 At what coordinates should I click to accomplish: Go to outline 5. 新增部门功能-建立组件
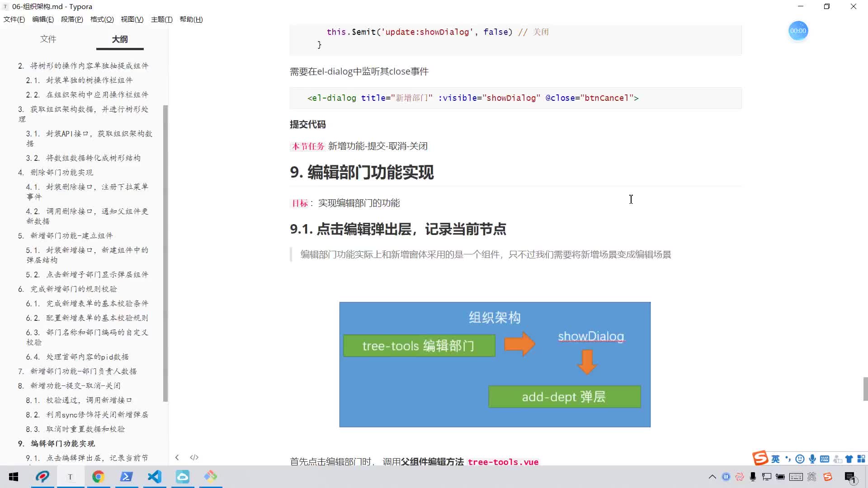(66, 236)
